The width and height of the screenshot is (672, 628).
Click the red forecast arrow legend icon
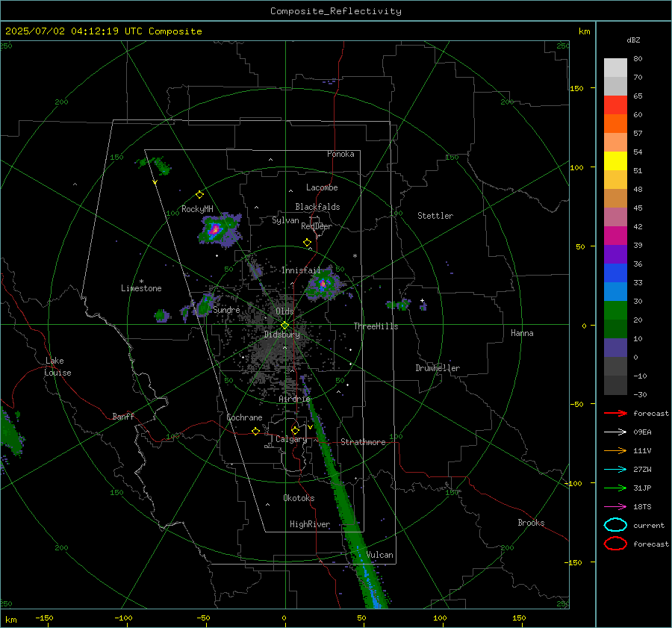[615, 413]
